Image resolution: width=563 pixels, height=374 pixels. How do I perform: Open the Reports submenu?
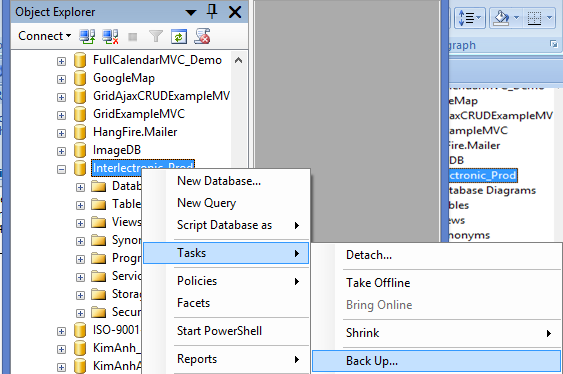coord(226,359)
